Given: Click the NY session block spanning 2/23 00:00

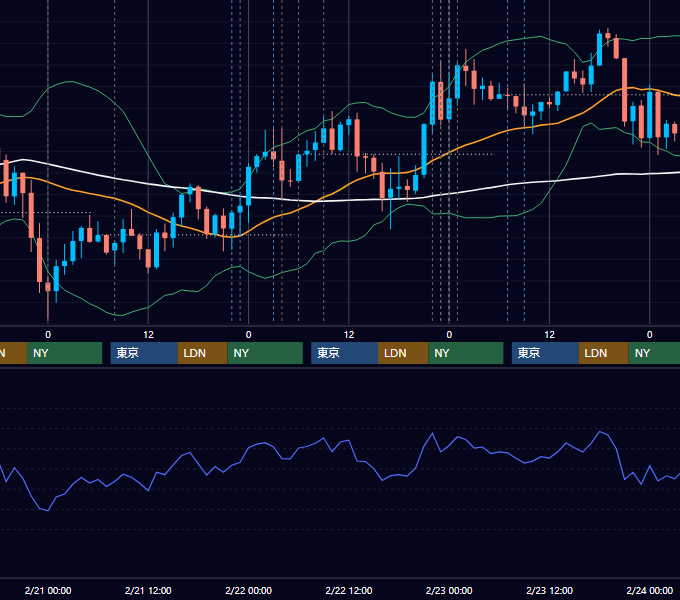Looking at the screenshot, I should [x=466, y=353].
